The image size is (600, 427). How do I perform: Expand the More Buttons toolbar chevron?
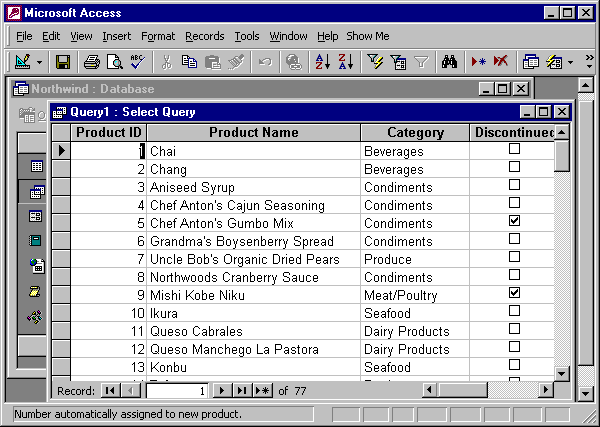pyautogui.click(x=589, y=62)
